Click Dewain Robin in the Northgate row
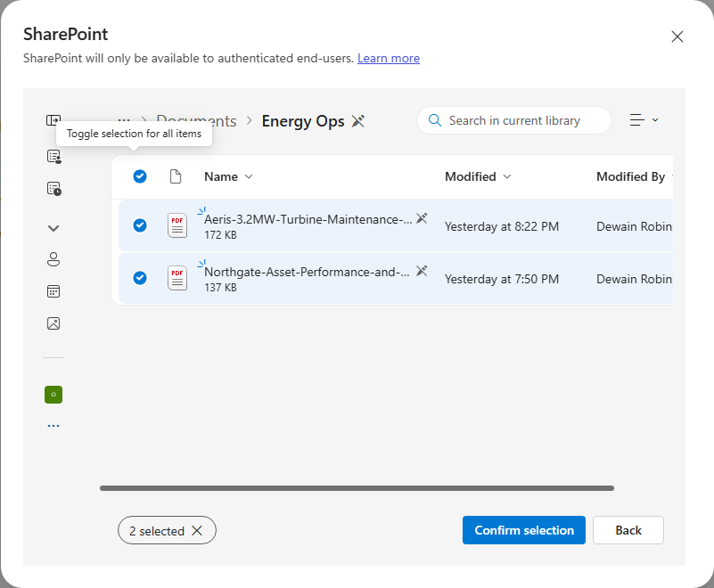 tap(635, 279)
